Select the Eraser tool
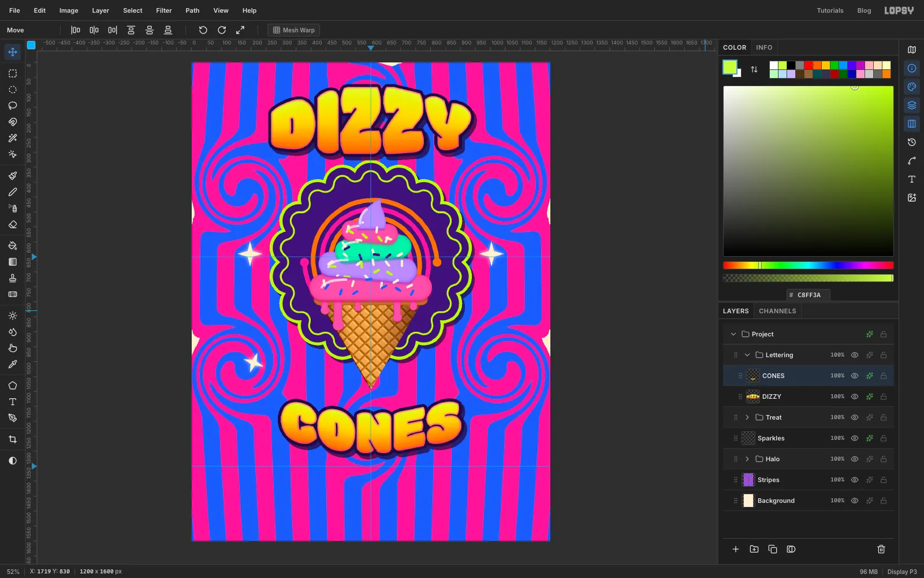The height and width of the screenshot is (578, 924). (13, 224)
